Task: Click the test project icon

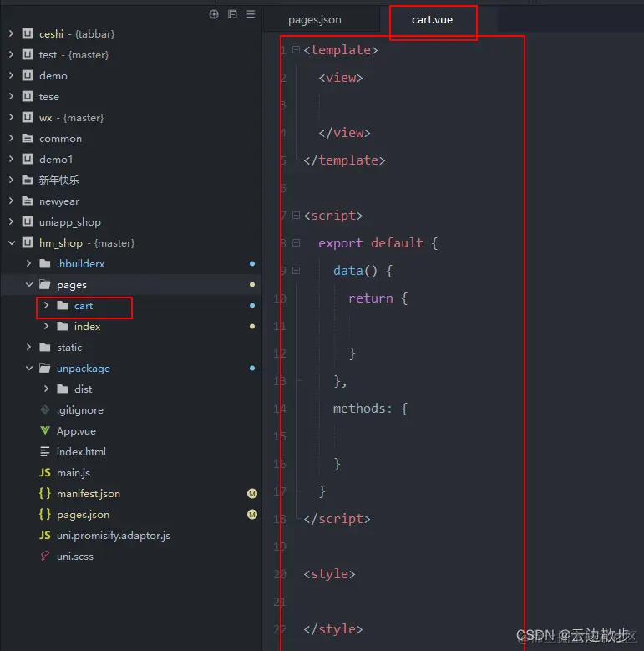Action: (28, 54)
